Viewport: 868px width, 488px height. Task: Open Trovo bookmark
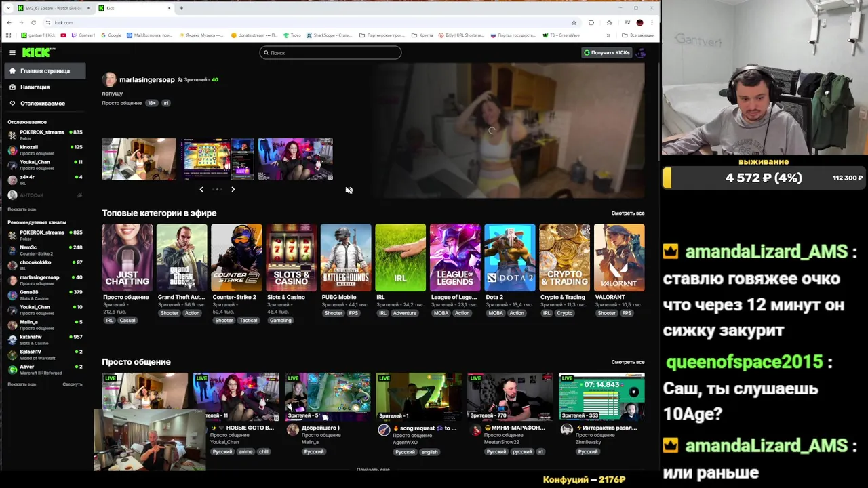tap(292, 35)
